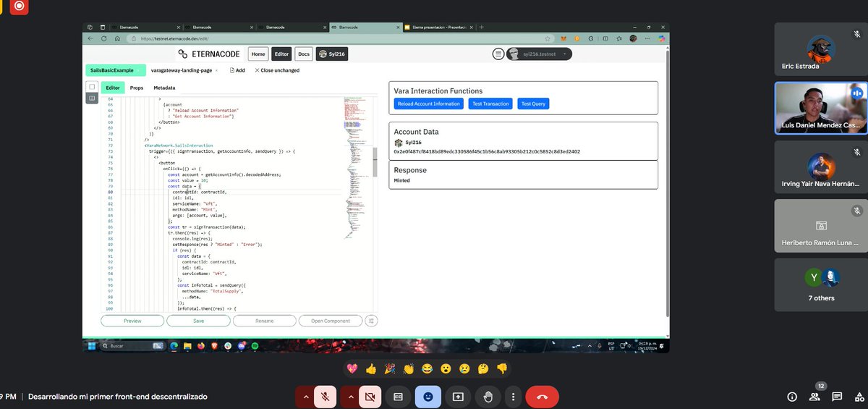The width and height of the screenshot is (868, 409).
Task: Open the meeting details info icon
Action: (792, 397)
